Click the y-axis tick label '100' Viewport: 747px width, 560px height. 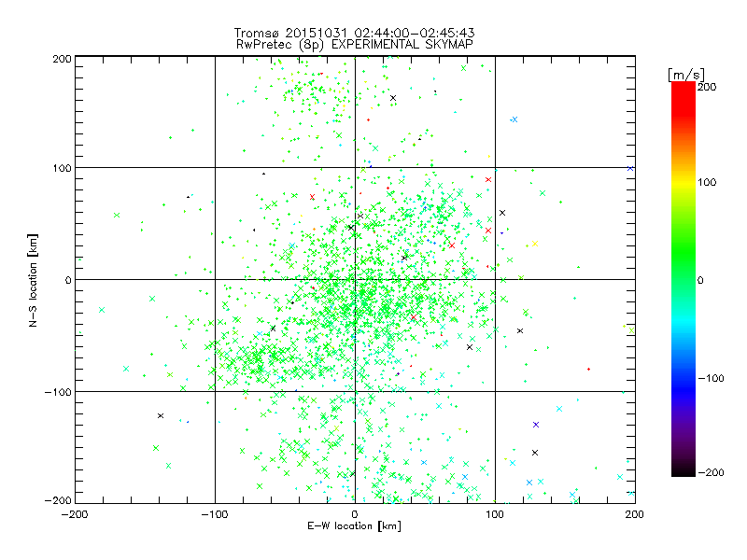click(62, 168)
